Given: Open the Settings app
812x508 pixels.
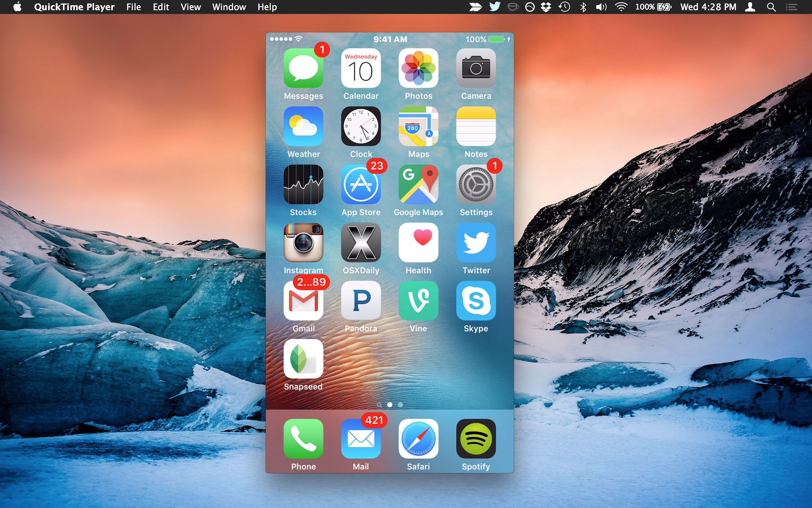Looking at the screenshot, I should click(x=476, y=184).
